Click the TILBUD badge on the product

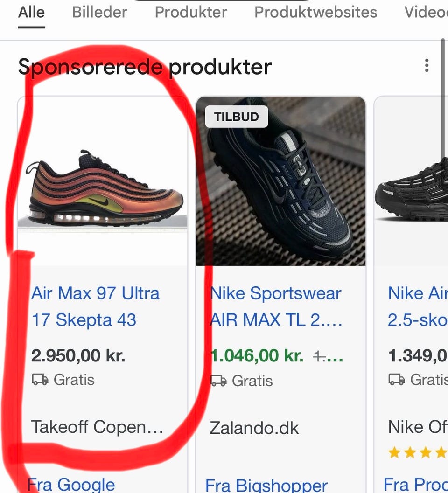236,117
